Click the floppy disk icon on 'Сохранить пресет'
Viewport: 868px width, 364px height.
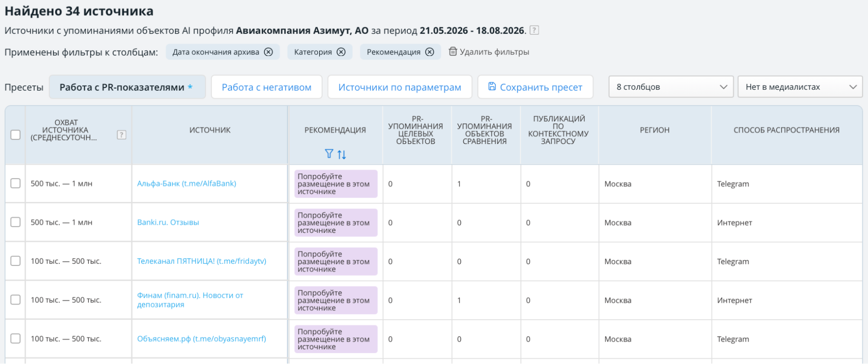point(492,86)
